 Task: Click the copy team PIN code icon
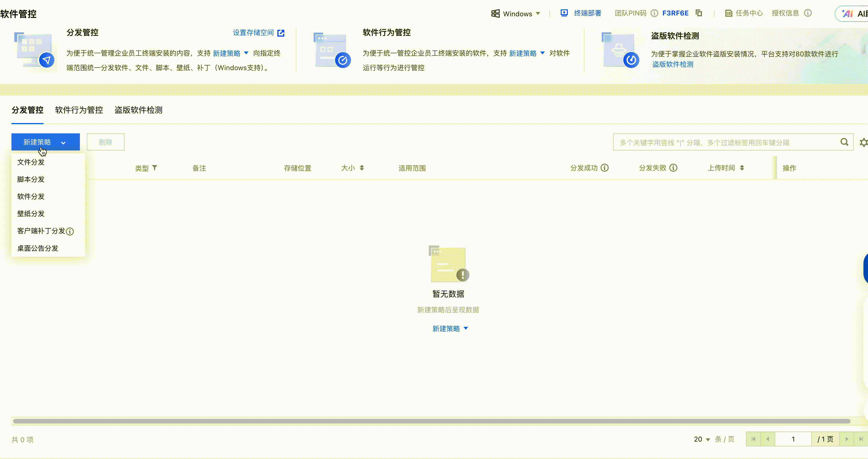tap(699, 13)
